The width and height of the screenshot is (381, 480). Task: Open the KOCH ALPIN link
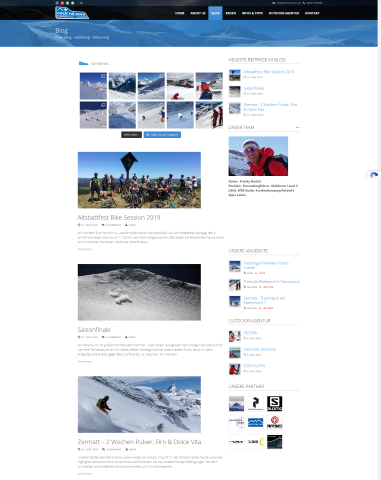254,366
